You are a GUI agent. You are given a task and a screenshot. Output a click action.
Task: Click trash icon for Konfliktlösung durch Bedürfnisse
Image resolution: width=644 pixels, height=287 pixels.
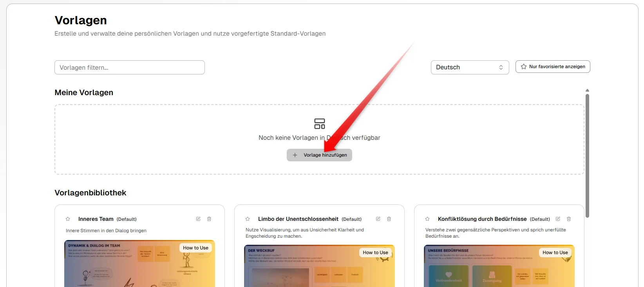(569, 219)
